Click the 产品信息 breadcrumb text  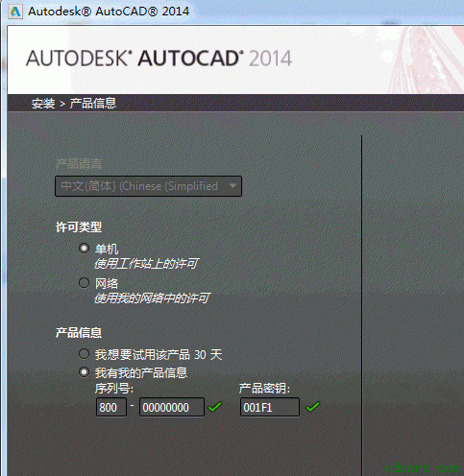click(93, 104)
